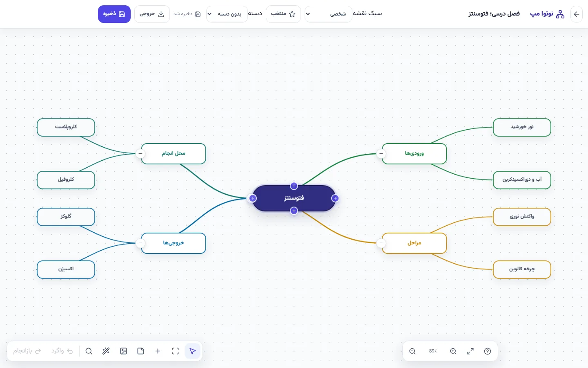Screen dimensions: 588x368
Task: Click the help question mark icon
Action: coord(488,351)
